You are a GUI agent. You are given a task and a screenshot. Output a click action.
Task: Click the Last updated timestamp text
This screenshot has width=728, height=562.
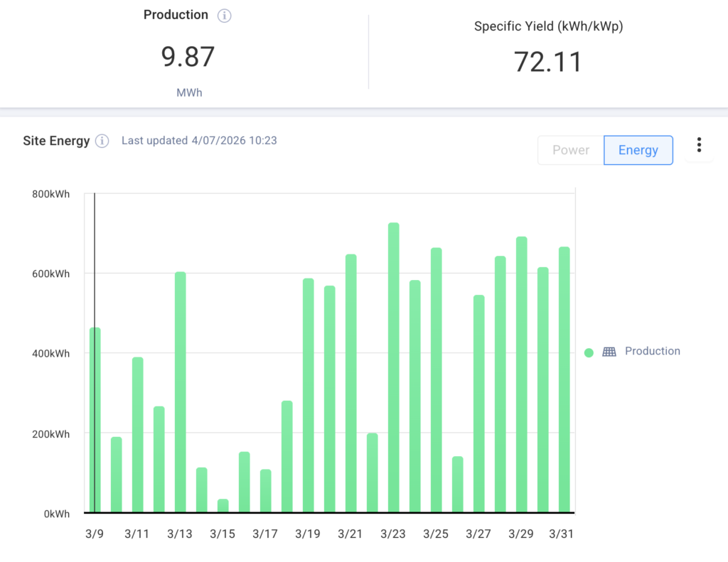[199, 141]
